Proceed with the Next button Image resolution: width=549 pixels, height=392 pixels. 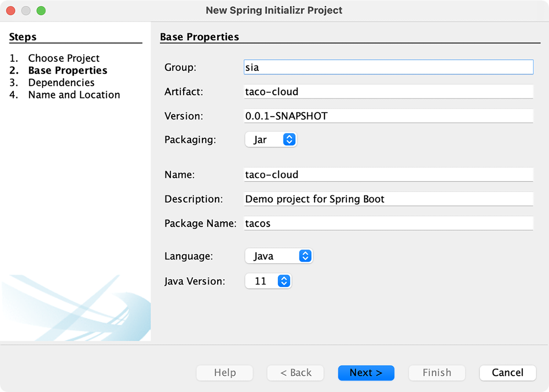tap(366, 373)
